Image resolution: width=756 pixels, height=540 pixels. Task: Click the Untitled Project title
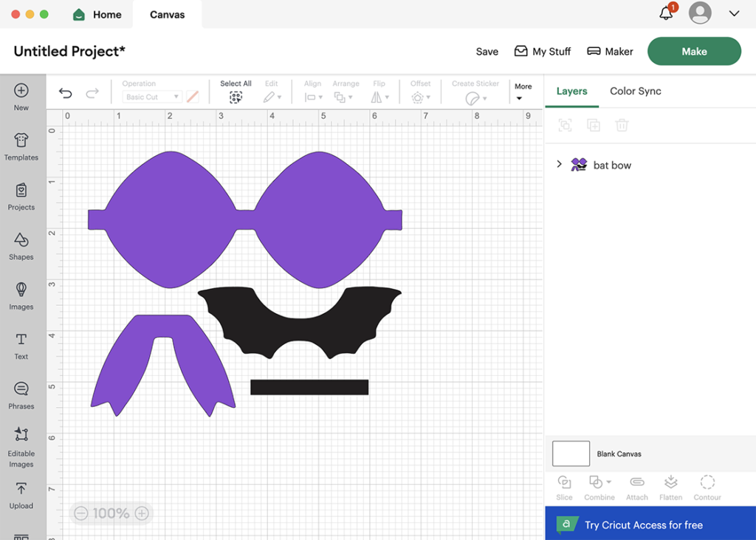[x=69, y=51]
